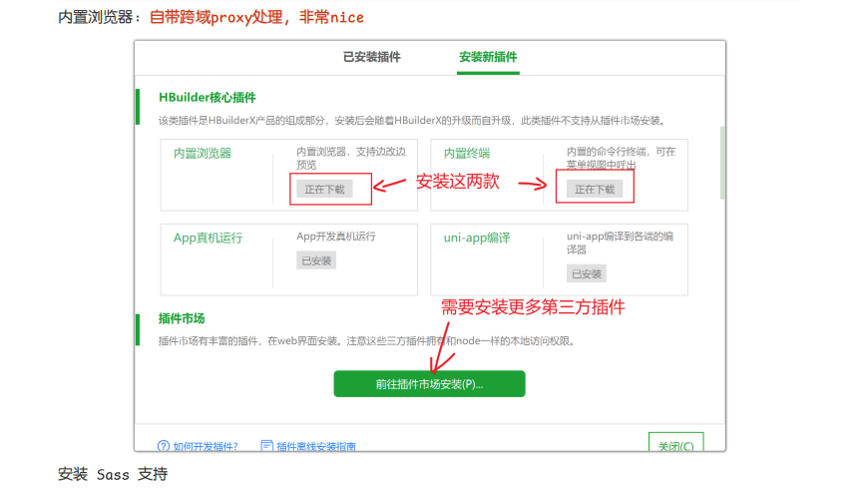Select the App真机运行 plugin title
Viewport: 868px width, 496px height.
coord(209,239)
